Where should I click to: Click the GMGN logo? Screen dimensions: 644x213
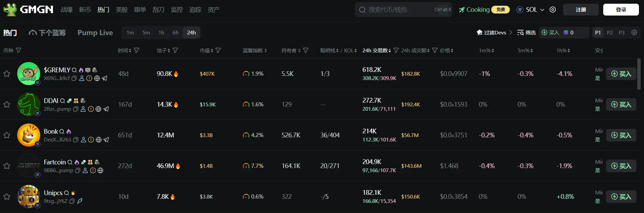pos(28,9)
